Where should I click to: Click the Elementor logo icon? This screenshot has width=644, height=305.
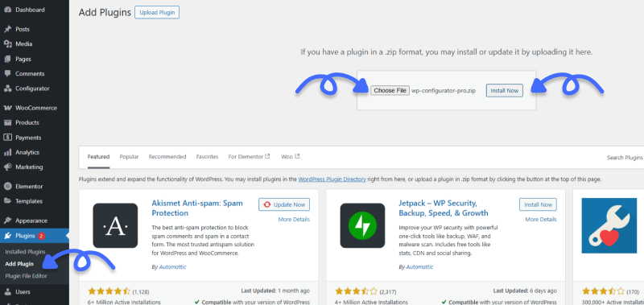(x=7, y=187)
